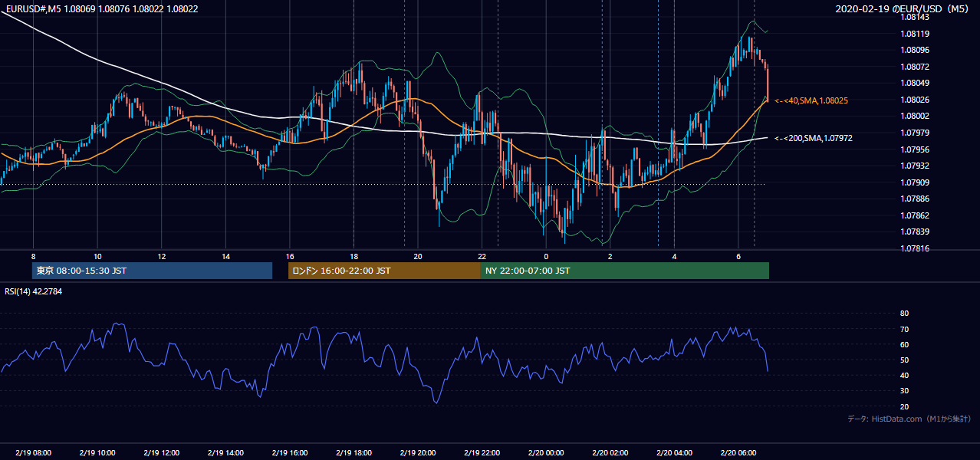Select the 2/19 18:00 date label
This screenshot has width=980, height=460.
tap(354, 453)
